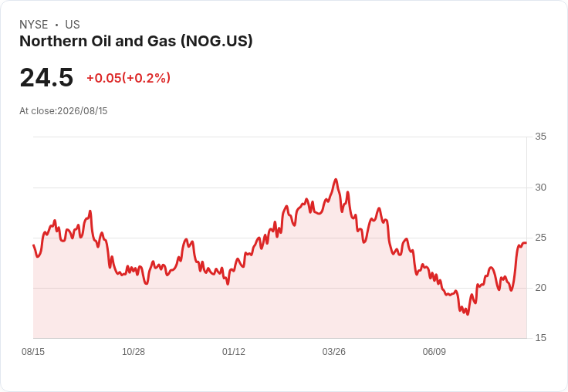This screenshot has height=392, width=568.
Task: Click the 15 price axis label
Action: pos(540,338)
